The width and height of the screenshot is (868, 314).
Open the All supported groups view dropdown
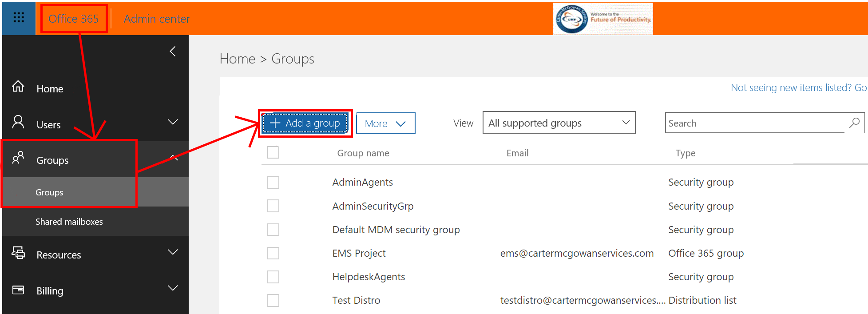point(559,123)
